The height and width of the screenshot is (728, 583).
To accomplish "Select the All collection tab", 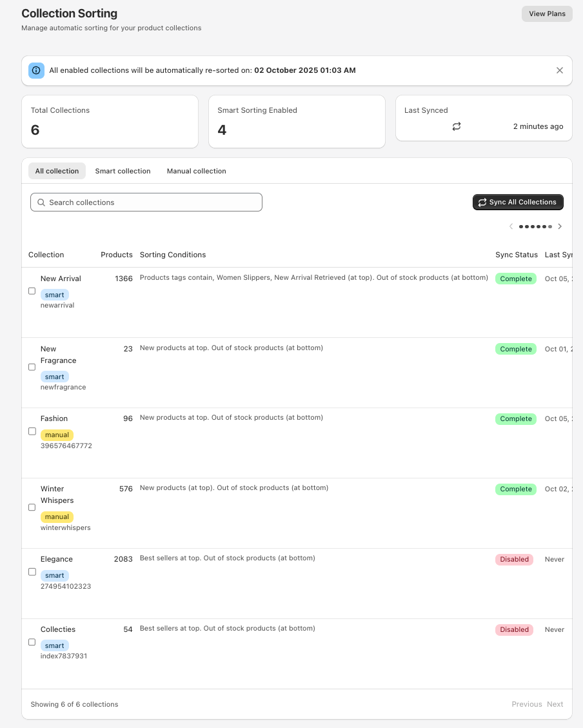I will (x=57, y=171).
